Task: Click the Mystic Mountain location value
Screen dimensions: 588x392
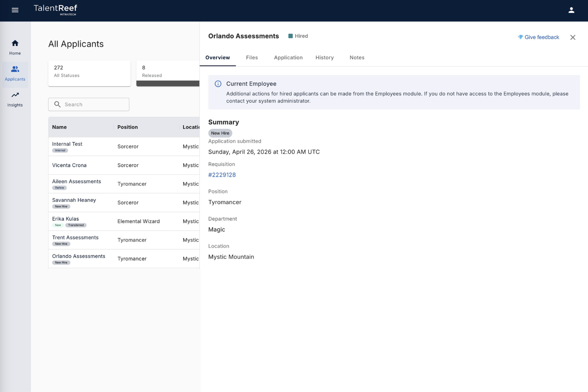Action: click(231, 257)
